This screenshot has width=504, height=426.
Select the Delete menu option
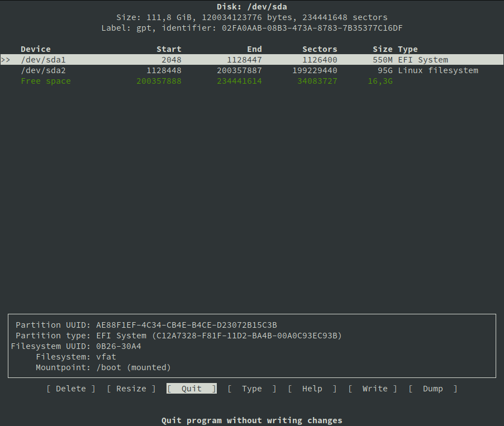pos(71,389)
